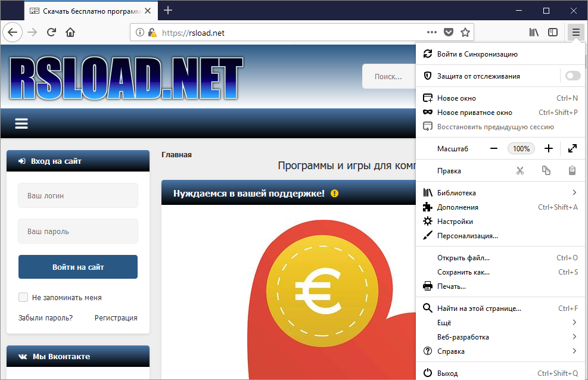
Task: Choose 'Сохранить как...'
Action: click(x=500, y=272)
